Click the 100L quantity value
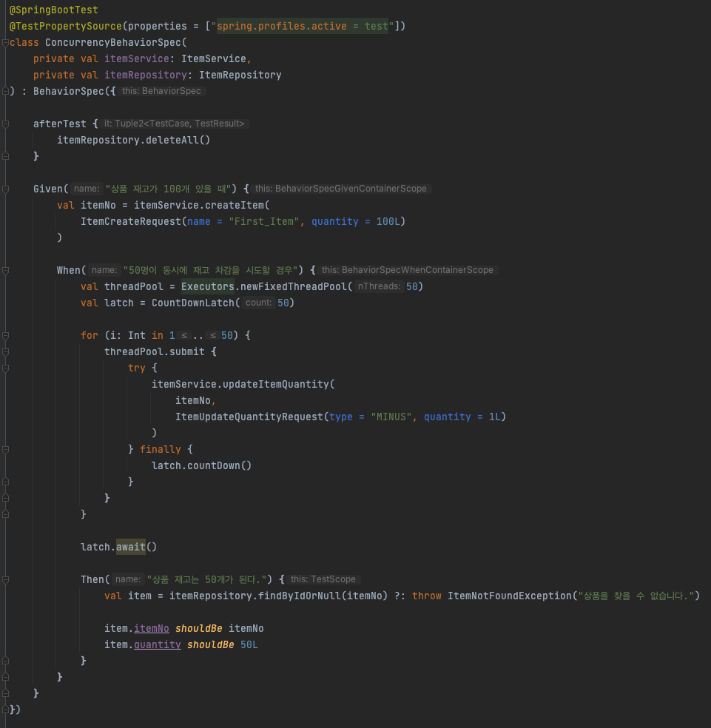Screen dimensions: 711x728 pyautogui.click(x=388, y=221)
